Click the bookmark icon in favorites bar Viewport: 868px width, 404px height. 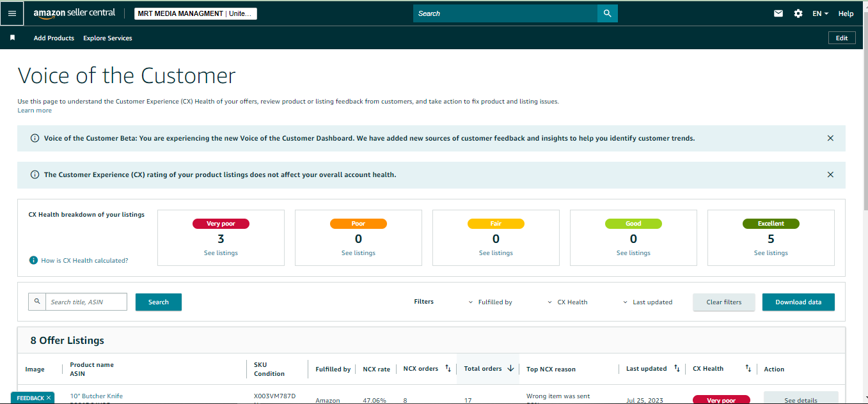pyautogui.click(x=12, y=38)
